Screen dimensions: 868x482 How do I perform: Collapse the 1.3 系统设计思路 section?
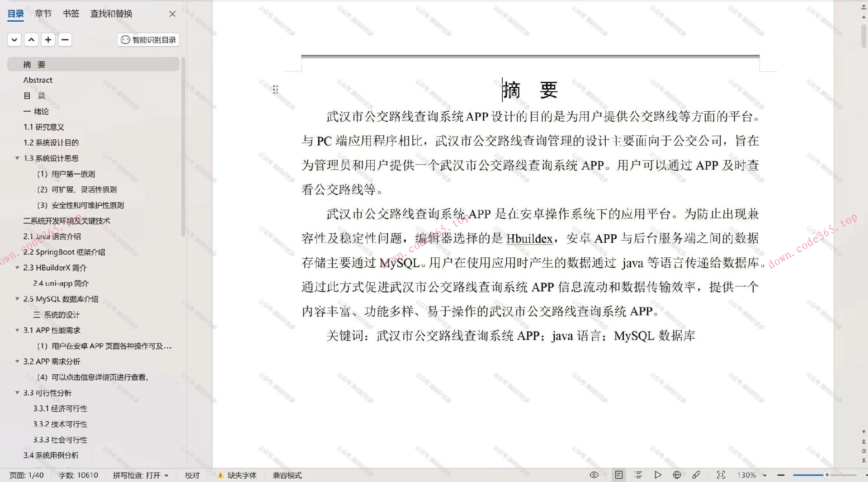(x=17, y=158)
